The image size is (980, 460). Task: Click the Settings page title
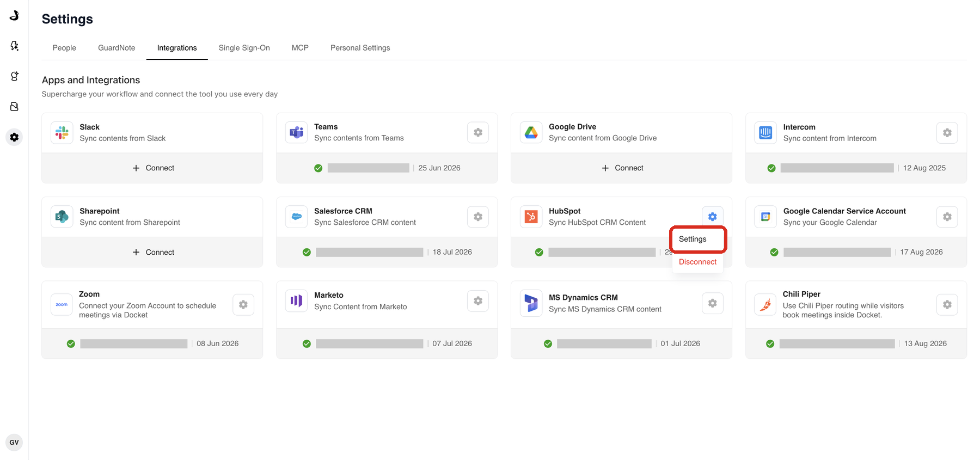(68, 19)
